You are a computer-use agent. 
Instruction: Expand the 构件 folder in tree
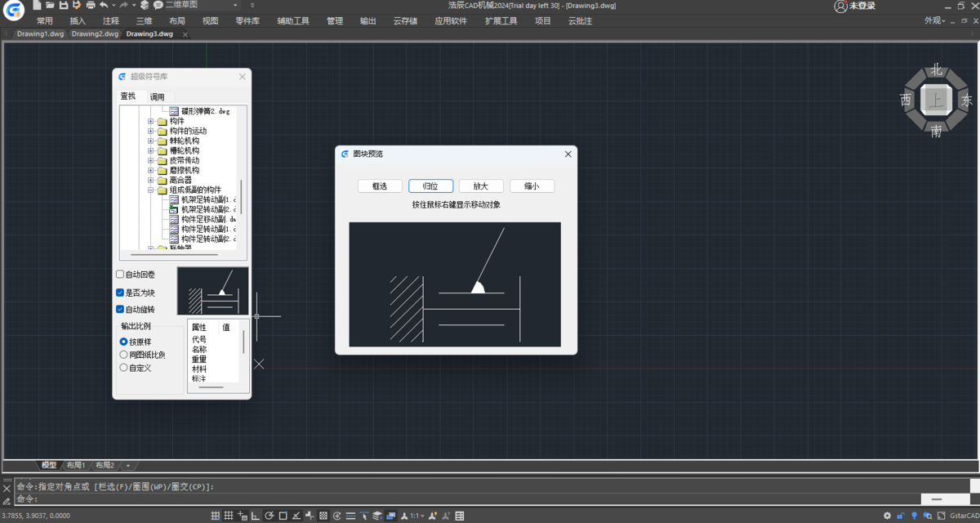click(151, 121)
